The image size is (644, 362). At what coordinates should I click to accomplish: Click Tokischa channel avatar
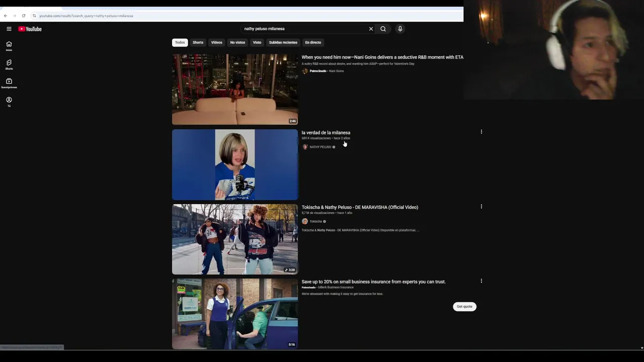[x=304, y=221]
